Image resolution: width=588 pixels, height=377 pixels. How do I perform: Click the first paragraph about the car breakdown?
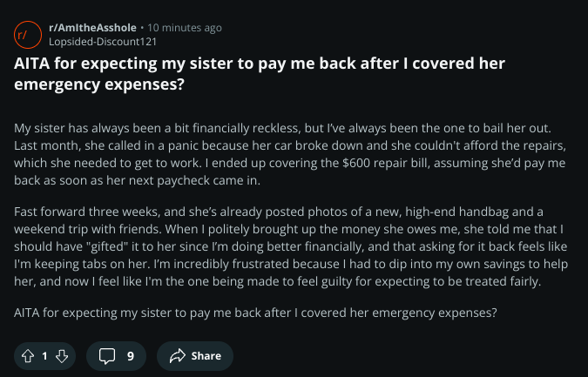[290, 154]
